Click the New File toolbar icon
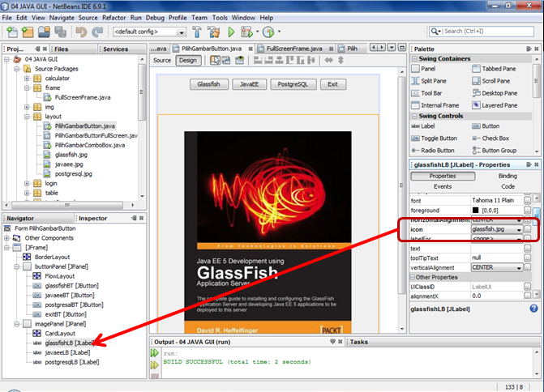Image resolution: width=544 pixels, height=392 pixels. [12, 32]
